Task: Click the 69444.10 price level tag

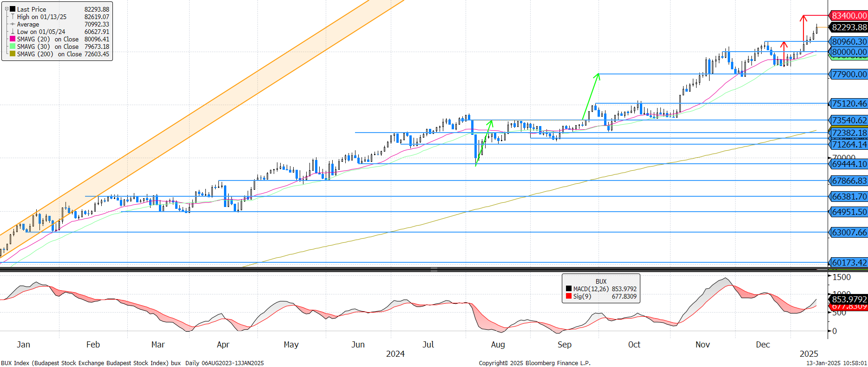Action: pos(849,164)
